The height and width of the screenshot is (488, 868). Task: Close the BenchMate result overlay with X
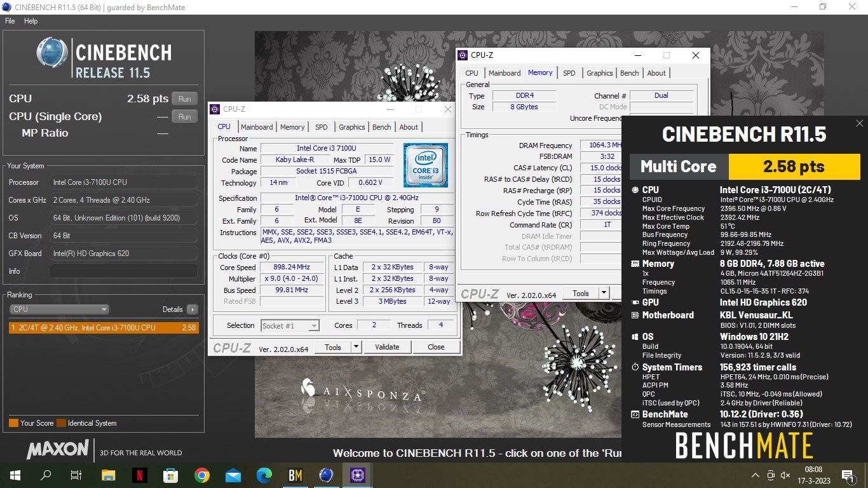pyautogui.click(x=859, y=123)
